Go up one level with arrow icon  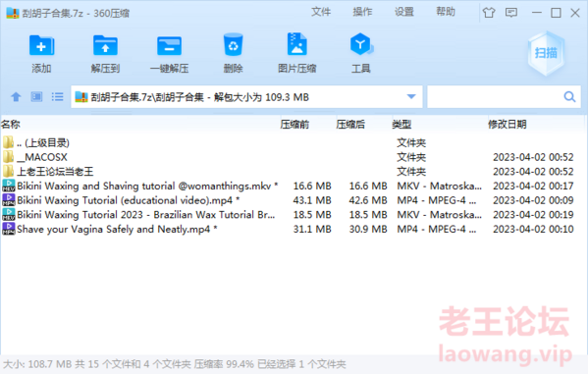16,97
